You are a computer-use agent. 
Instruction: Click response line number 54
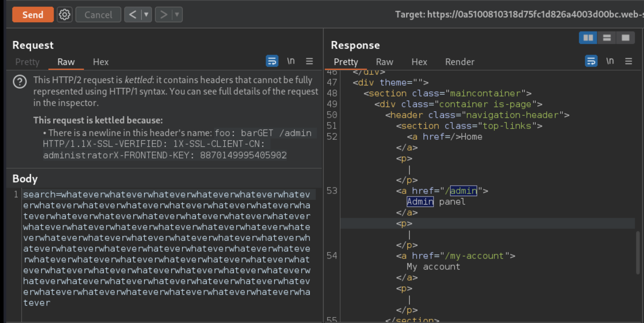click(332, 256)
